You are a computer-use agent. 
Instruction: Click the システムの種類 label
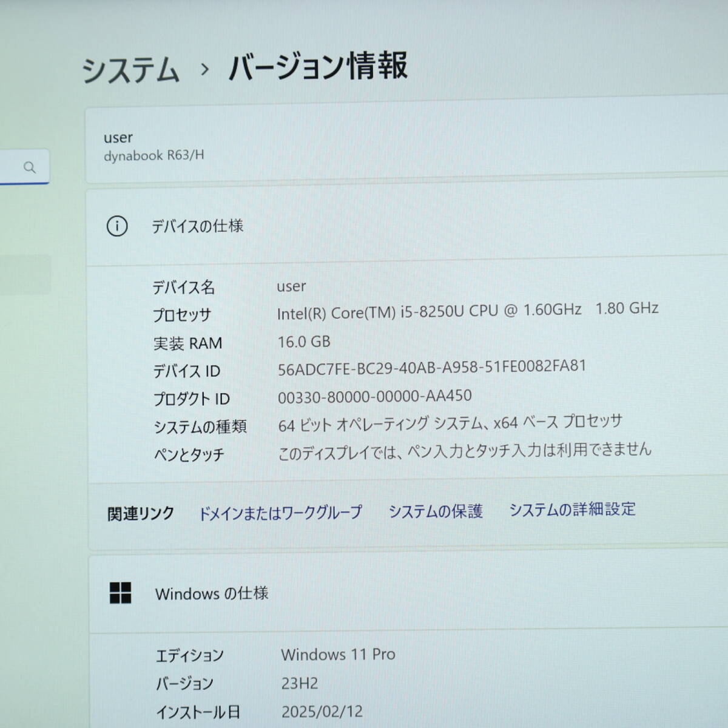[200, 426]
